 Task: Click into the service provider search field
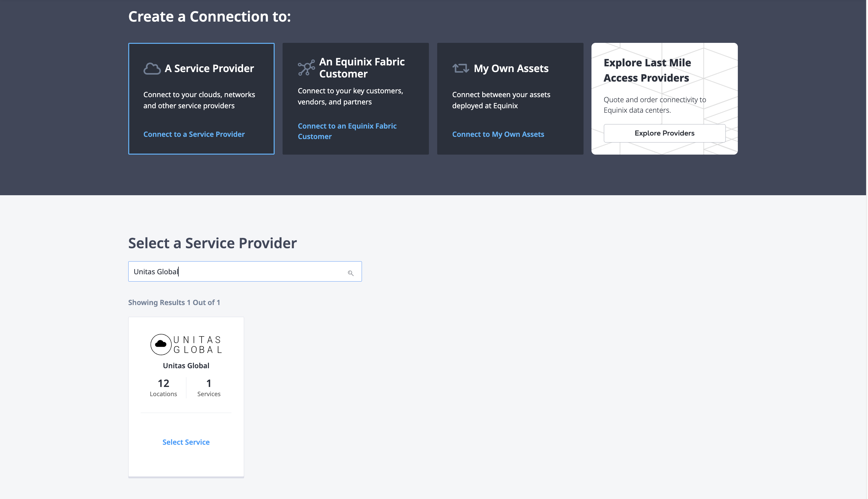point(245,271)
